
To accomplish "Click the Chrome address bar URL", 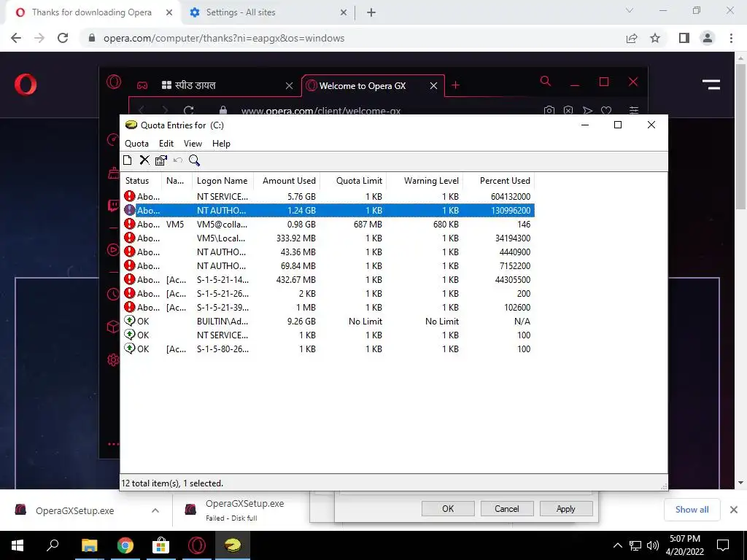I will click(x=224, y=38).
